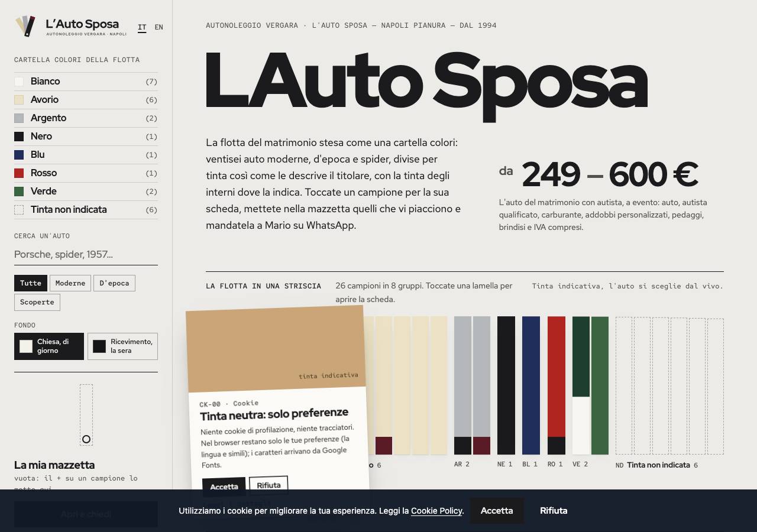Switch language to IT
The height and width of the screenshot is (532, 757).
[142, 27]
